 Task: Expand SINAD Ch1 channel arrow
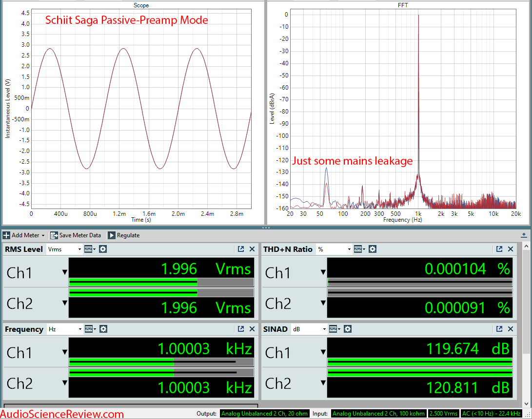click(323, 352)
